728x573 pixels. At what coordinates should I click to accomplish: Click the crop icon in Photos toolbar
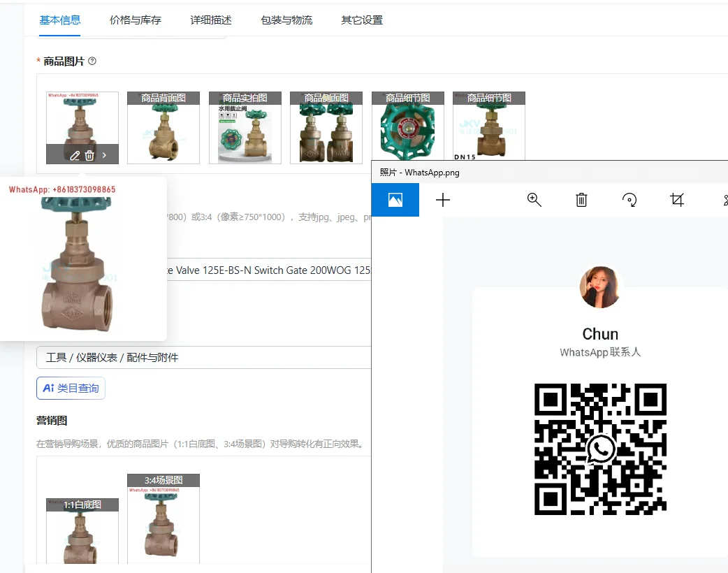pos(677,200)
